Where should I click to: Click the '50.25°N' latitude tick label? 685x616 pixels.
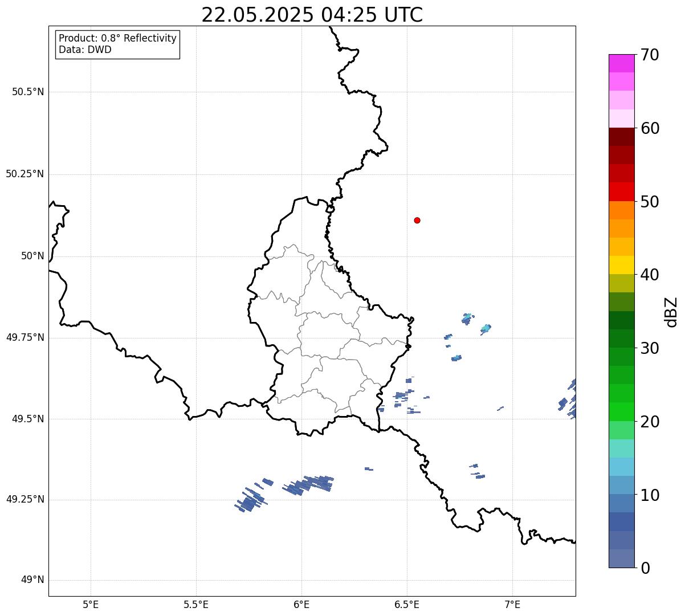[25, 174]
